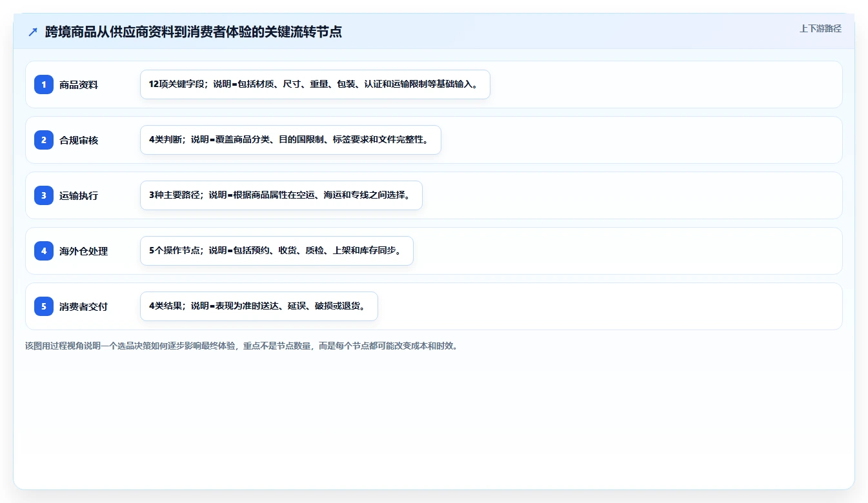This screenshot has height=503, width=868.
Task: Click the 5个操作节点 description box
Action: [277, 251]
